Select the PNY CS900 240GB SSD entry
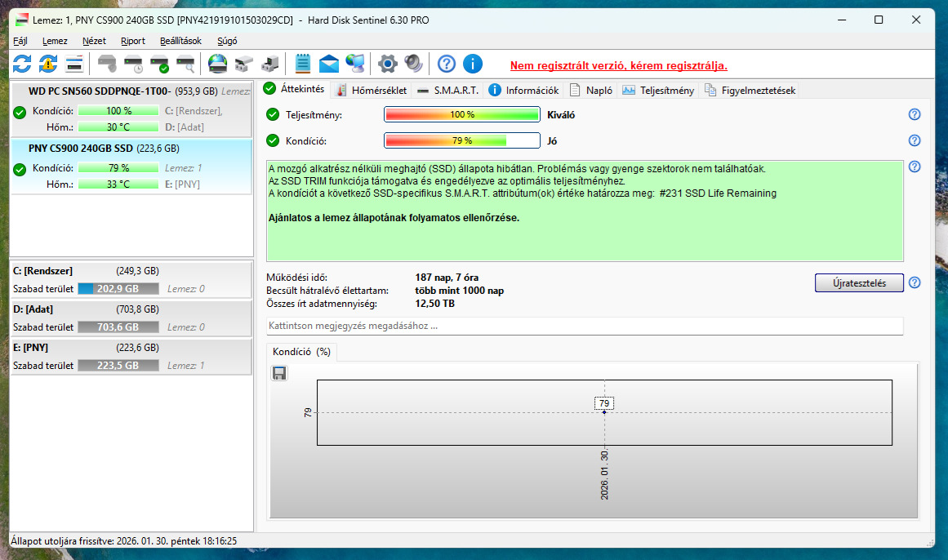This screenshot has height=560, width=948. (131, 167)
